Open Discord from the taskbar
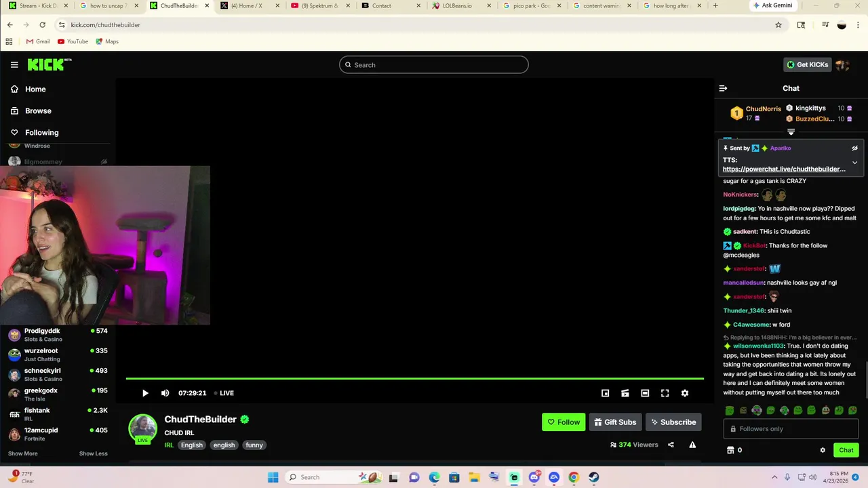Screen dimensions: 868x488 pos(534,477)
